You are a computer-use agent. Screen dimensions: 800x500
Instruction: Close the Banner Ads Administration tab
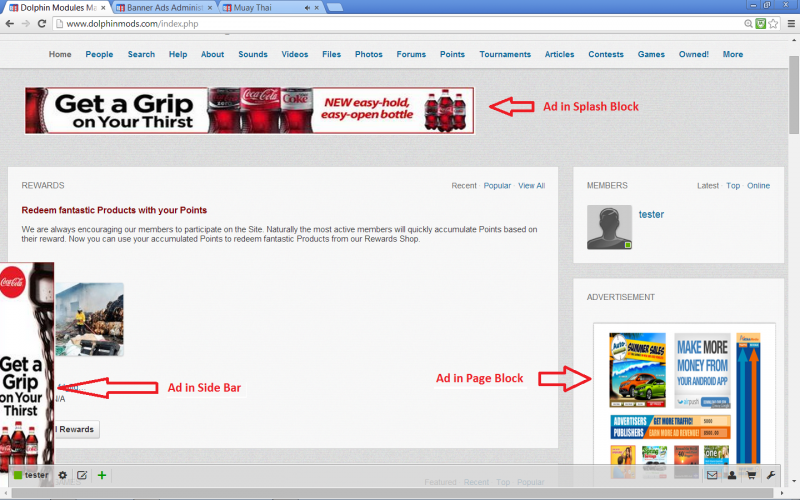tap(210, 8)
